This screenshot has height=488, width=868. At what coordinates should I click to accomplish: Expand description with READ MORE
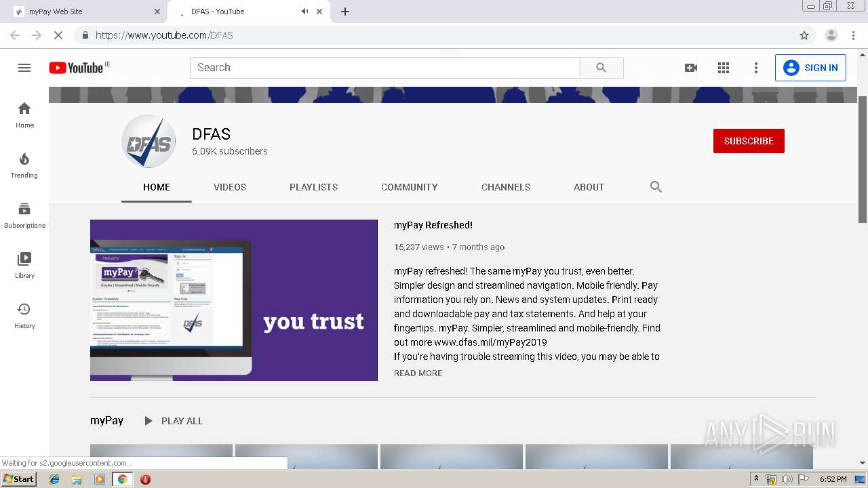(x=418, y=373)
